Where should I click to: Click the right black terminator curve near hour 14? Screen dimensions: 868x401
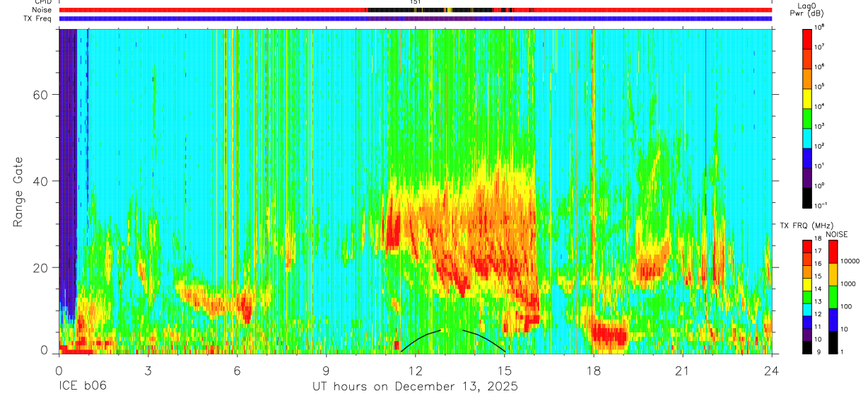[x=484, y=339]
